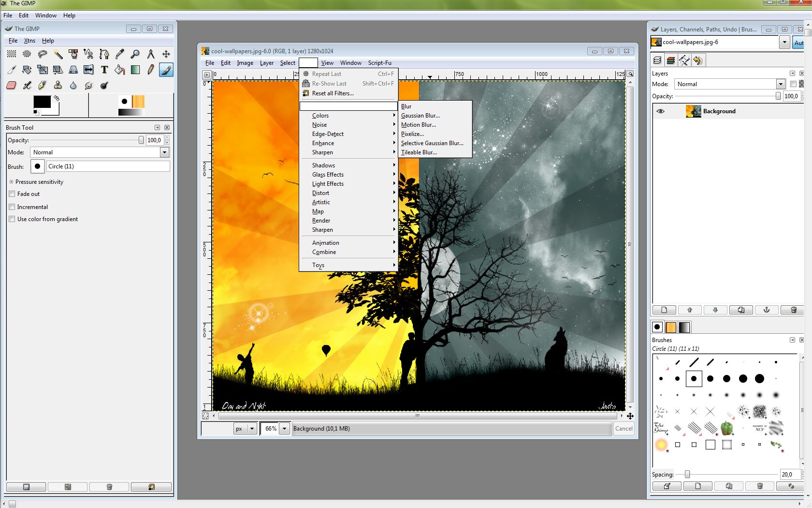Screen dimensions: 812x508
Task: Activate the Shear tool
Action: [x=58, y=70]
